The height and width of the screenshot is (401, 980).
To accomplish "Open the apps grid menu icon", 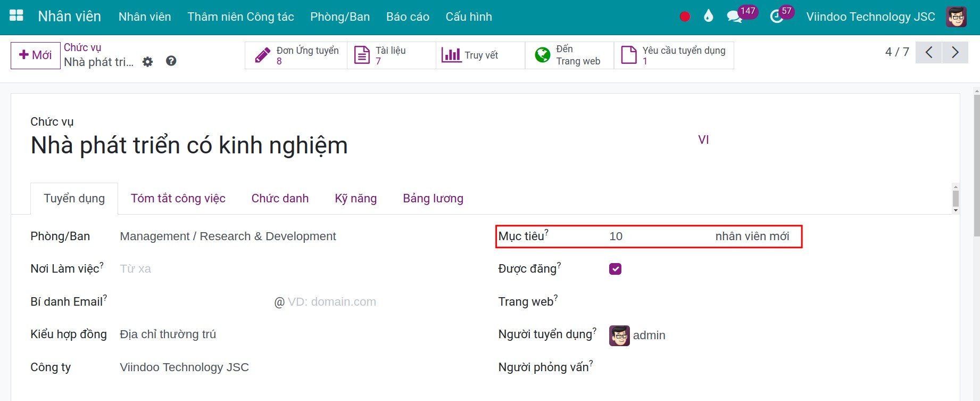I will point(16,15).
